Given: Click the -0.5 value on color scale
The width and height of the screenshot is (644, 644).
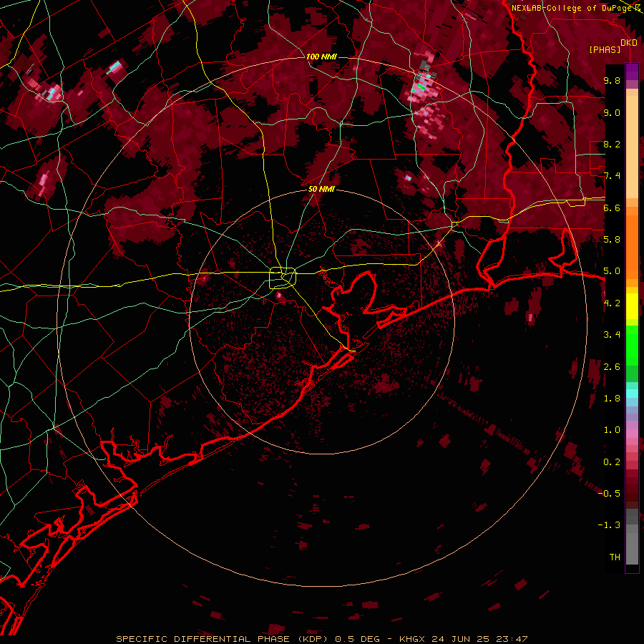Looking at the screenshot, I should click(609, 493).
